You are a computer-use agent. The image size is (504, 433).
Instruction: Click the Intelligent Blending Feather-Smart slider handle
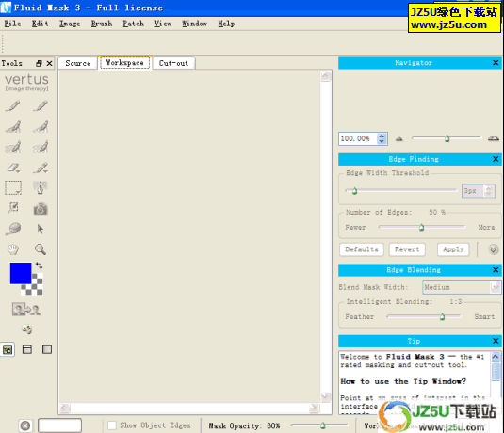point(442,316)
